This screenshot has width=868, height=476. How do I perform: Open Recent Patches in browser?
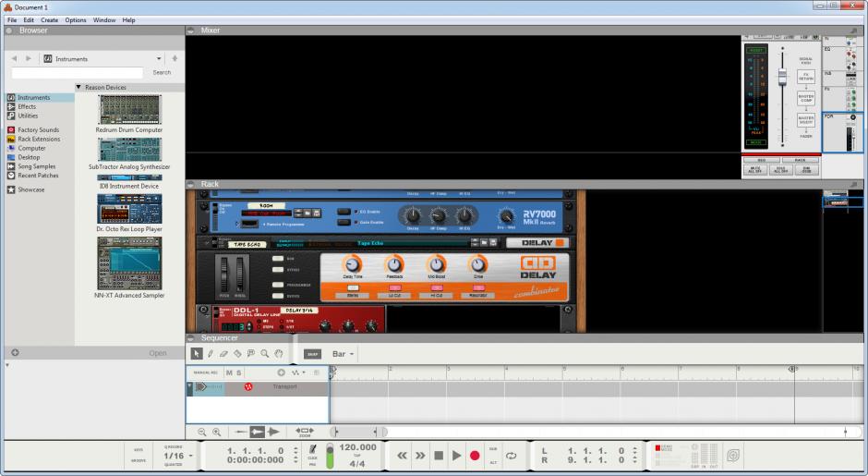tap(38, 176)
